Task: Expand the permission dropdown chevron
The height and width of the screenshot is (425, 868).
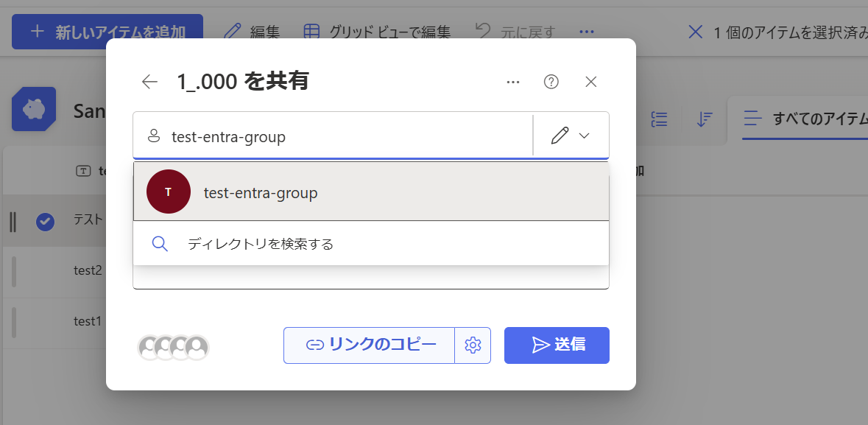Action: [585, 133]
